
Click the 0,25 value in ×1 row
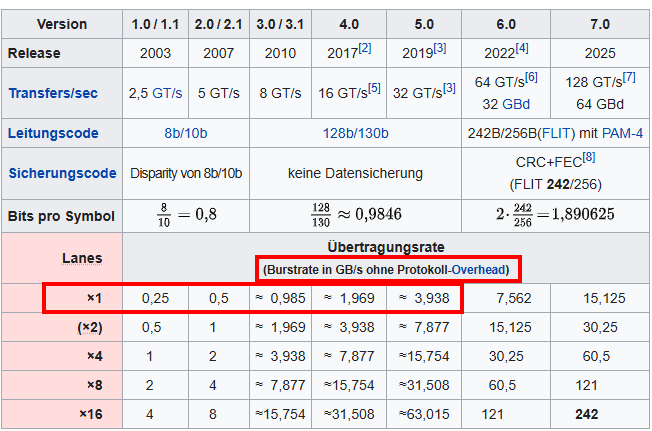click(156, 298)
